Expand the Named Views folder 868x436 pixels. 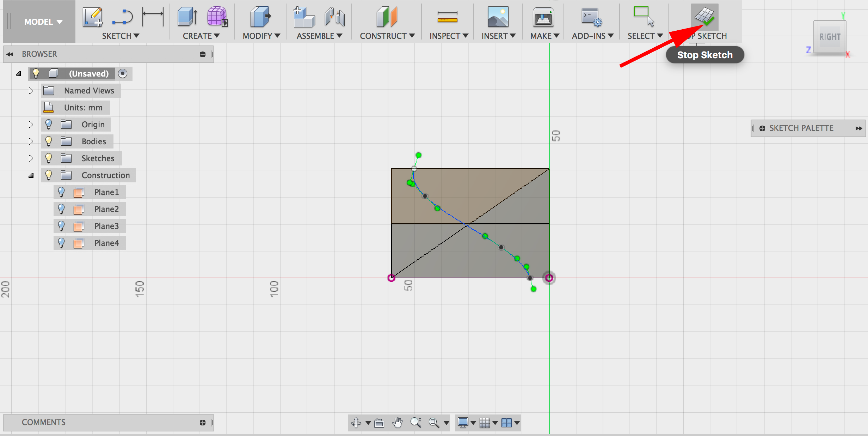[31, 91]
